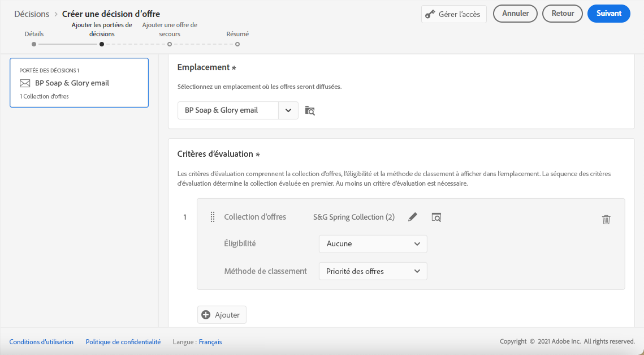Select the Portée des décisions 1 card

click(79, 83)
